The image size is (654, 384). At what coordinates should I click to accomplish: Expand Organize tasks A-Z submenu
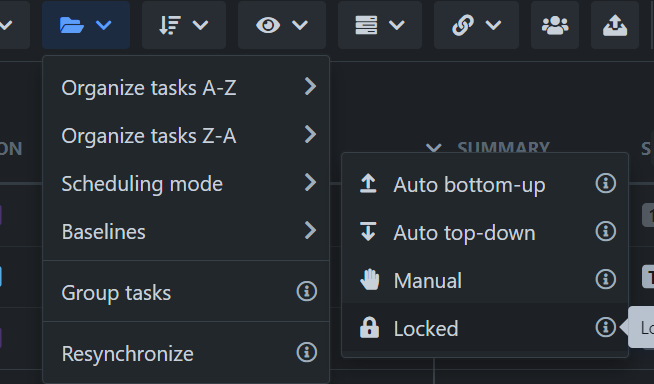pyautogui.click(x=186, y=88)
